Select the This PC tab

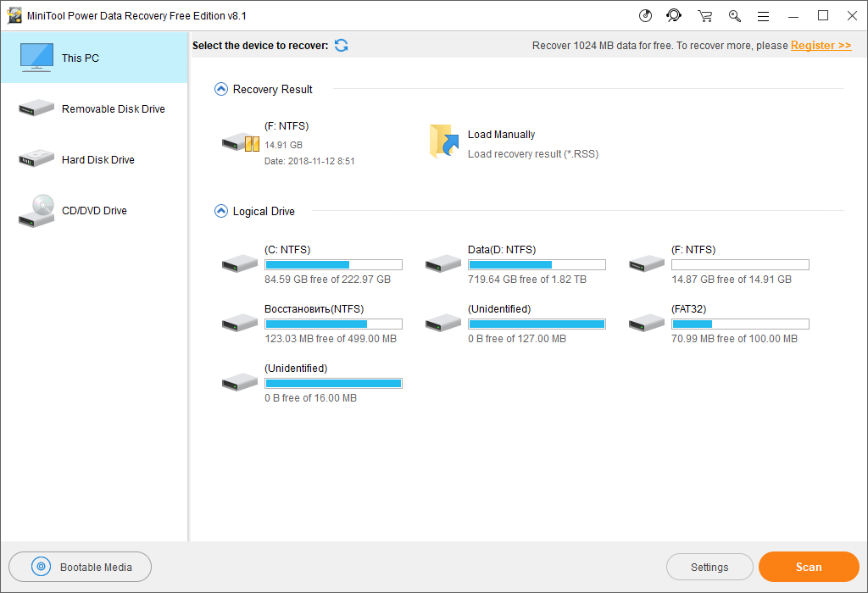pyautogui.click(x=94, y=58)
